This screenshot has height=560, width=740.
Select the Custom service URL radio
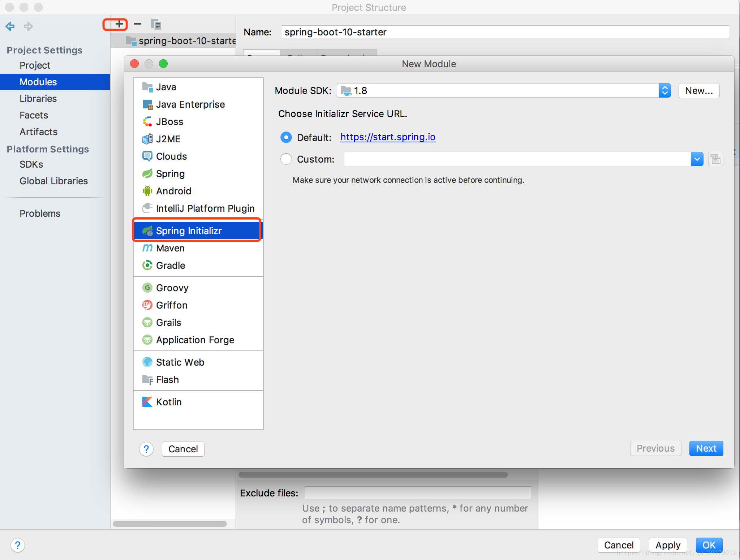pos(286,159)
